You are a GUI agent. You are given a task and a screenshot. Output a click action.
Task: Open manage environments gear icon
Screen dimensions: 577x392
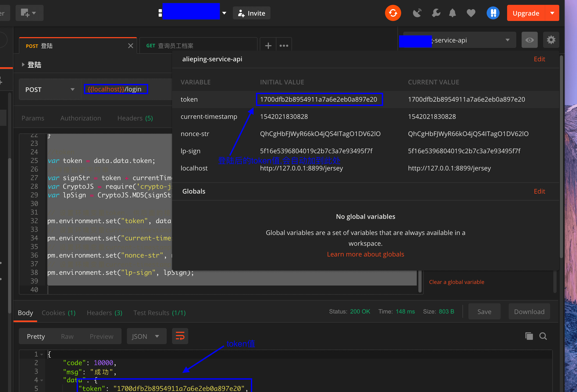pyautogui.click(x=551, y=40)
